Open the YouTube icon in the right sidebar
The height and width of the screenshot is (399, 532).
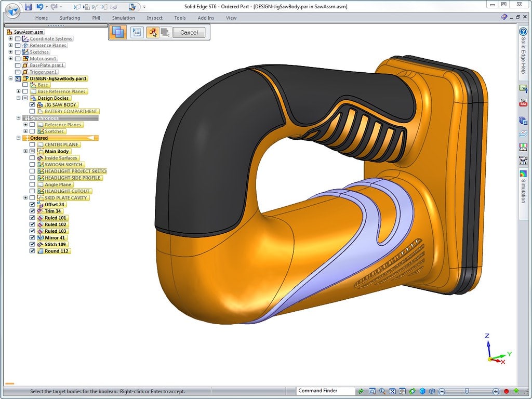[x=523, y=102]
